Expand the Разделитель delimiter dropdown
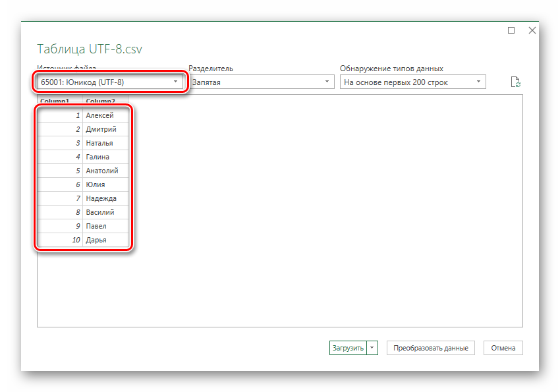This screenshot has width=560, height=392. 261,82
